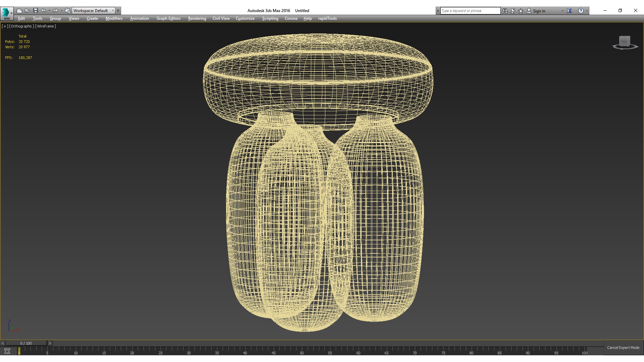Click Cancel Expert Mode button
The height and width of the screenshot is (362, 644).
(623, 348)
